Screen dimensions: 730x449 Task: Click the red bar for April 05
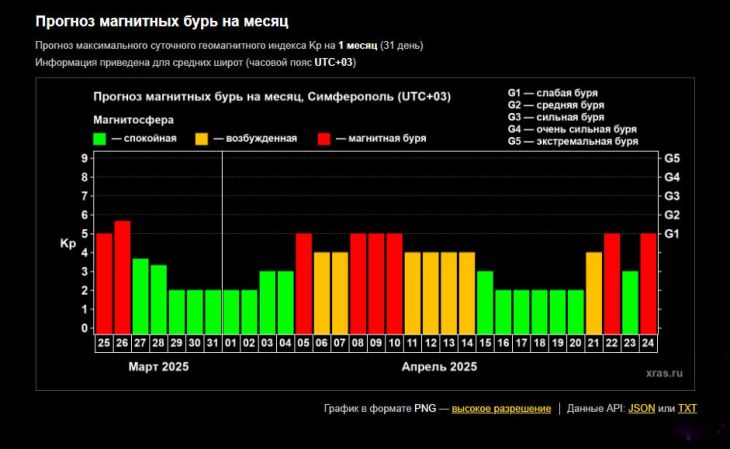tap(304, 281)
